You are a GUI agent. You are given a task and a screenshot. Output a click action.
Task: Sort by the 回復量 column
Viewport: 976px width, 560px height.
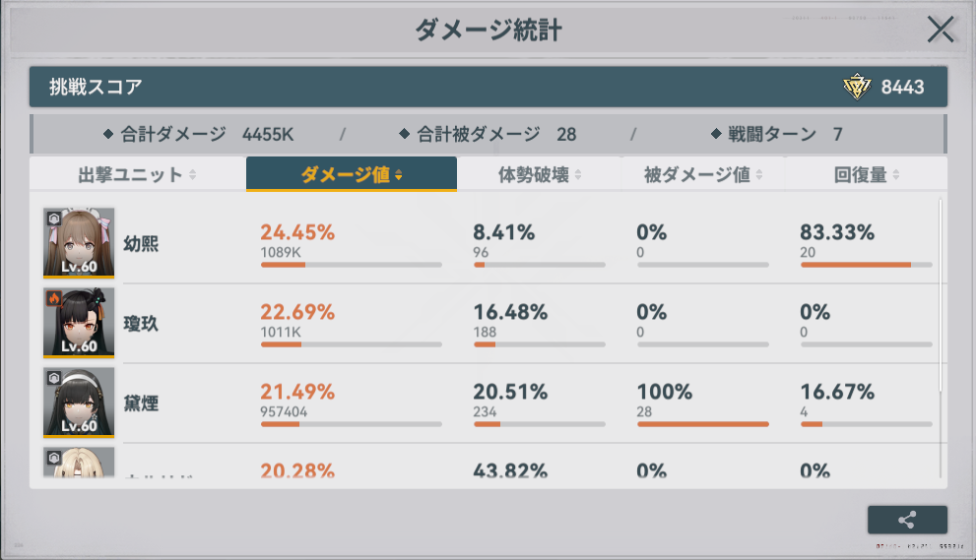pyautogui.click(x=867, y=175)
